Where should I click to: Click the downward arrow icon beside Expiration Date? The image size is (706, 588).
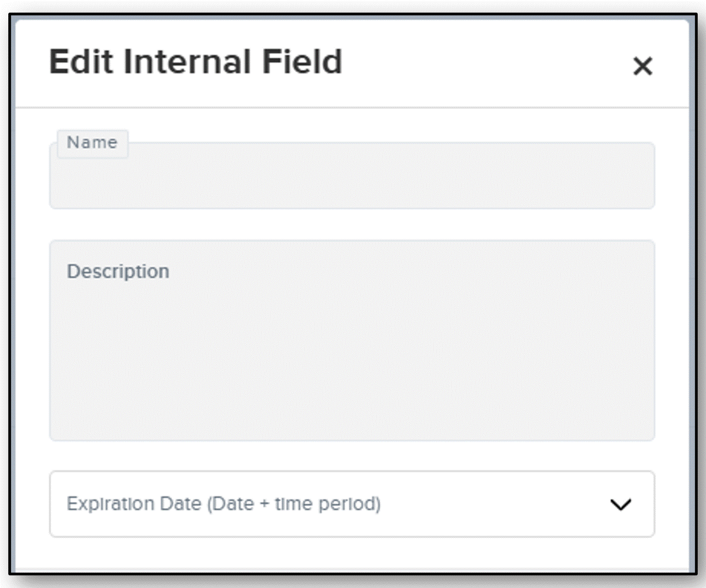coord(620,504)
